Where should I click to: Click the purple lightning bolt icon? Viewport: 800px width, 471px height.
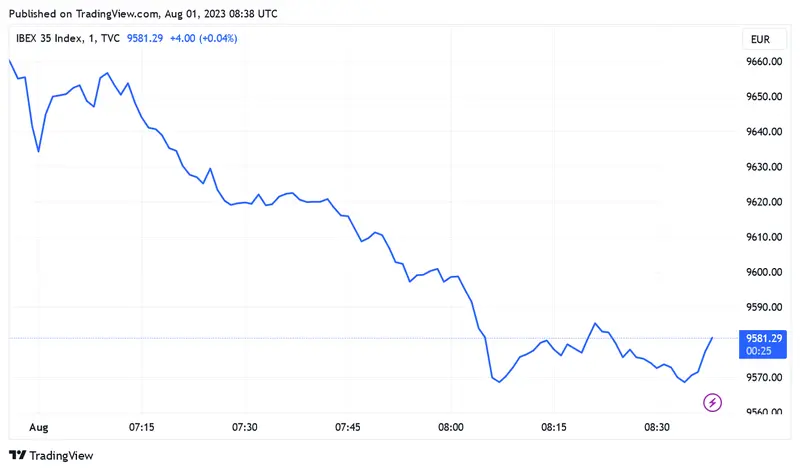713,403
